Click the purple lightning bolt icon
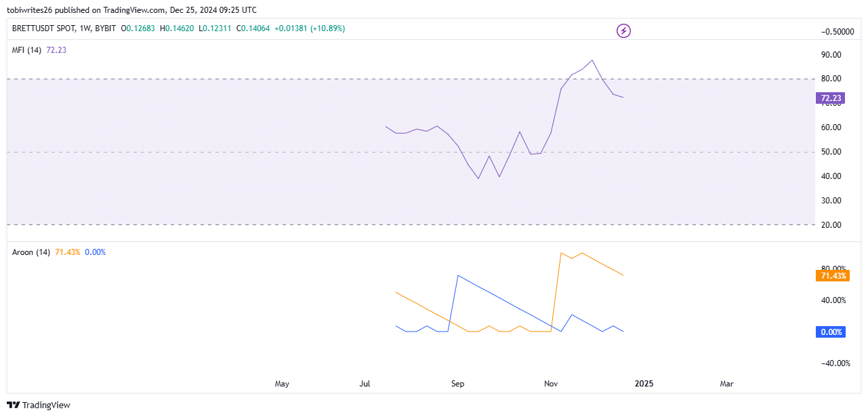Image resolution: width=868 pixels, height=417 pixels. pos(623,31)
